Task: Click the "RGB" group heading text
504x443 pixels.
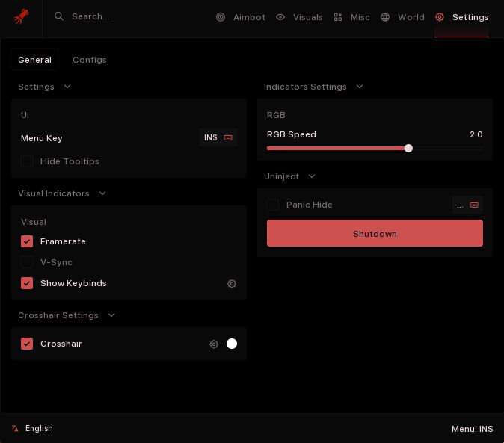Action: coord(276,115)
